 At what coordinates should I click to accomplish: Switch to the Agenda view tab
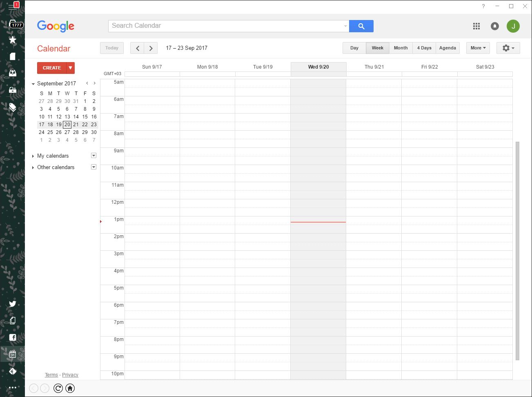point(447,48)
